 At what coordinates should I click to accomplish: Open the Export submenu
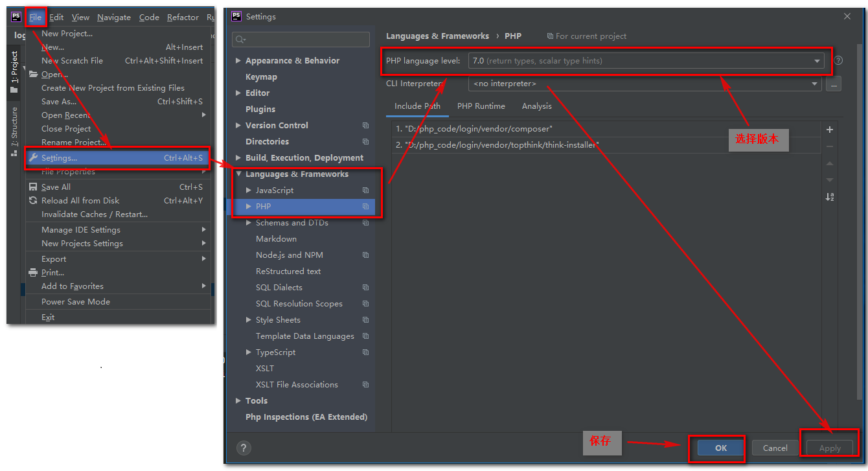point(117,259)
